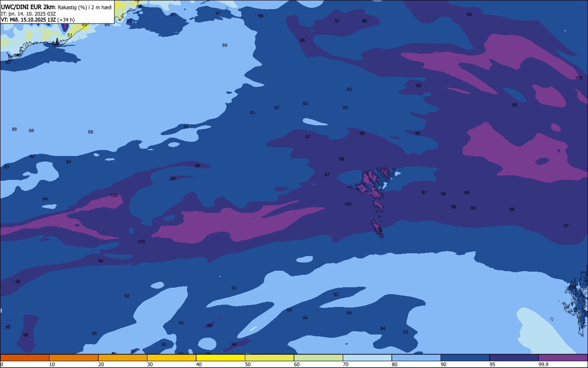Image resolution: width=588 pixels, height=368 pixels.
Task: Click the 10–20 orange legend segment
Action: (73, 357)
